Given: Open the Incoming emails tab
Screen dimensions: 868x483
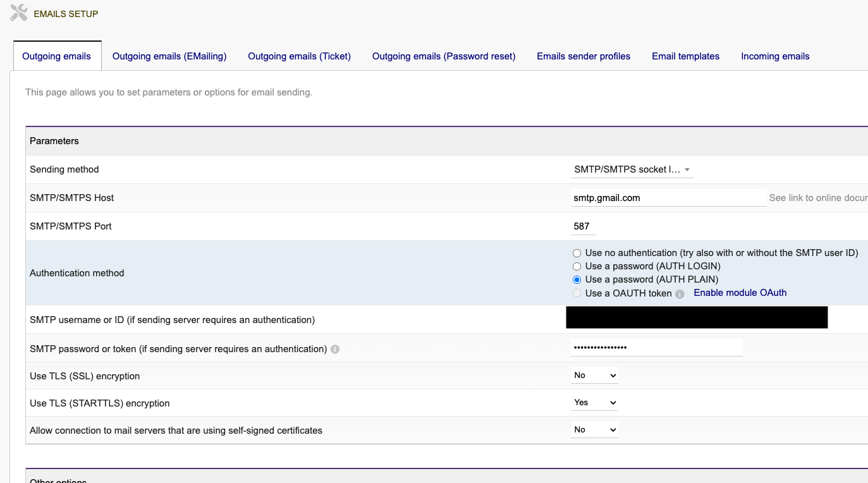Looking at the screenshot, I should [775, 56].
